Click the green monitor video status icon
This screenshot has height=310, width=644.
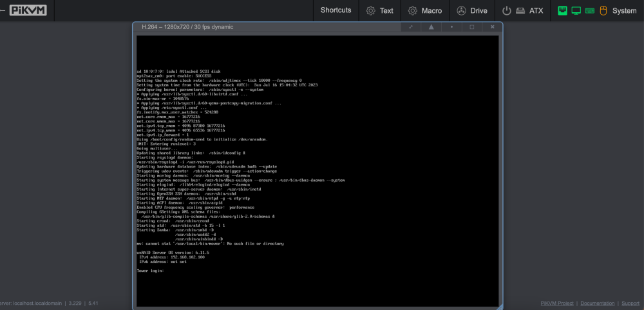pos(576,11)
